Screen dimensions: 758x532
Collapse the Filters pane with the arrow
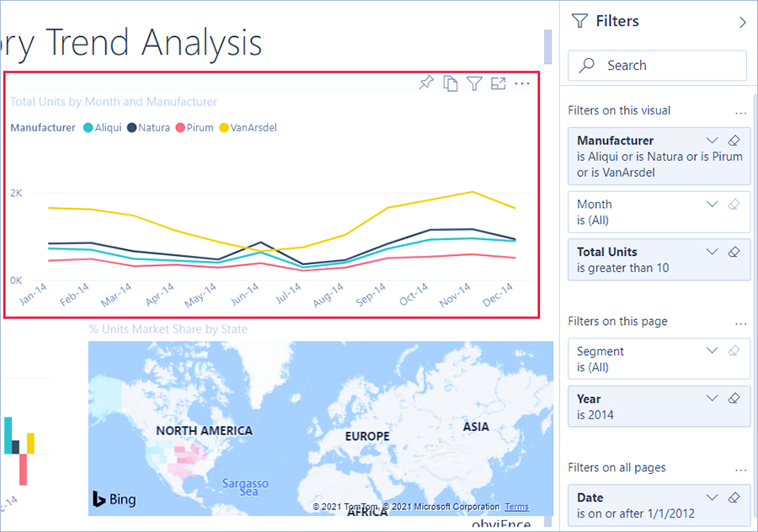tap(742, 22)
